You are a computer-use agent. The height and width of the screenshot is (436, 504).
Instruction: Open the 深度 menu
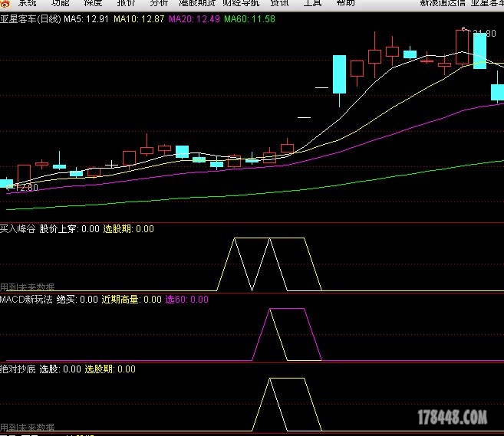coord(94,3)
